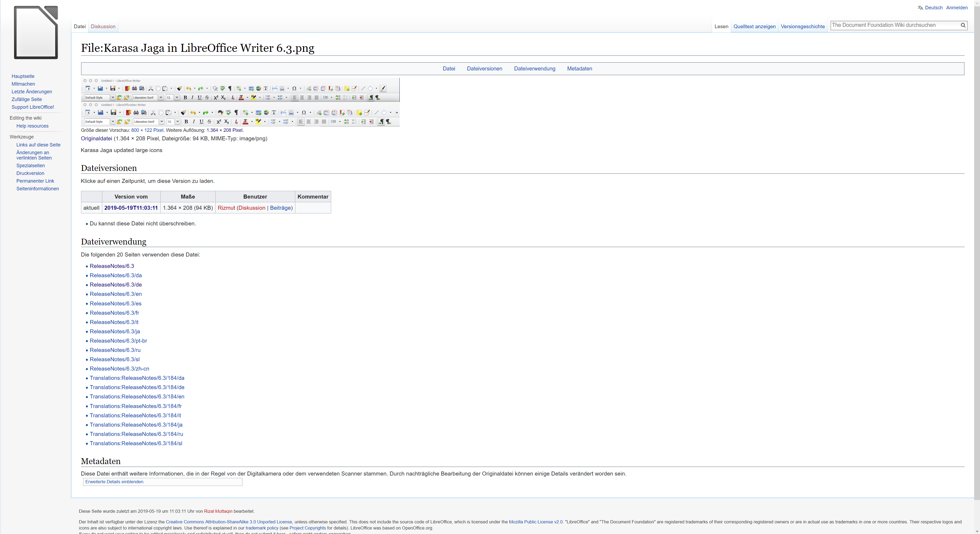This screenshot has width=980, height=534.
Task: Open 'Änderungen an verlinkten Seiten'
Action: (x=34, y=155)
